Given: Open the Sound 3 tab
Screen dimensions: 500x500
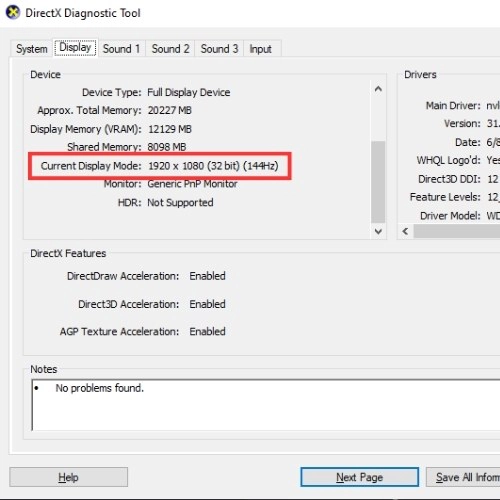Looking at the screenshot, I should (219, 49).
